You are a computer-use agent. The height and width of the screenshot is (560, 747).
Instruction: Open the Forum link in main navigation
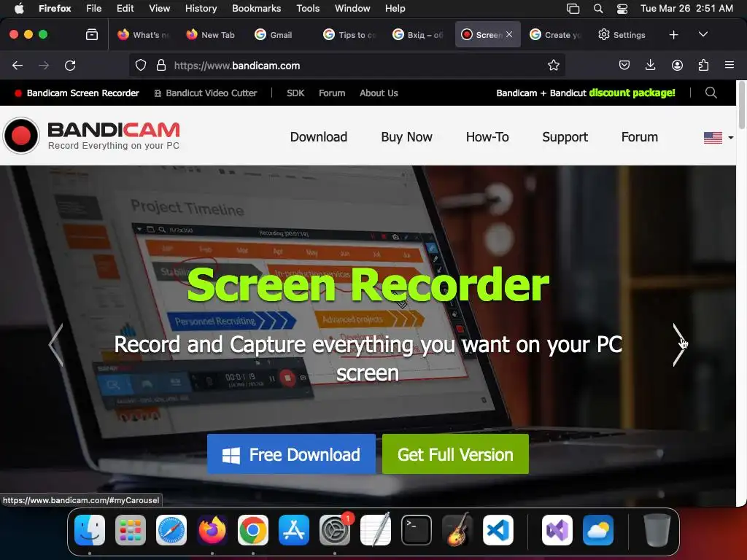[639, 137]
